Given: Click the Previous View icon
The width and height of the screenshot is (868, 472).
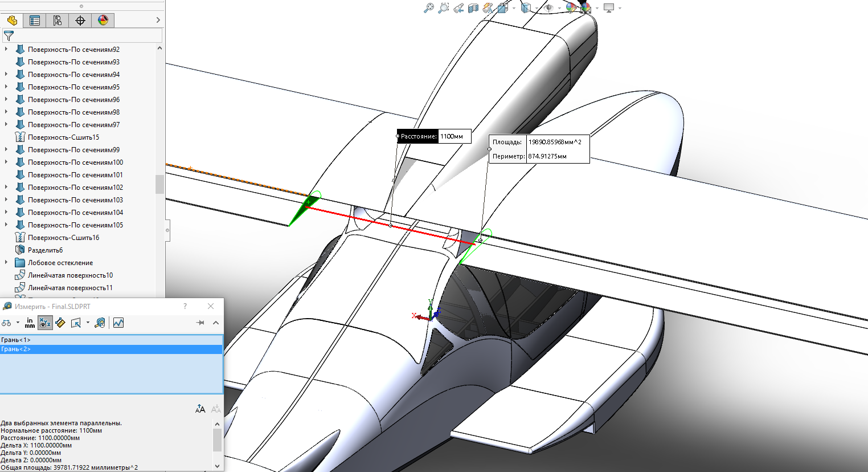Looking at the screenshot, I should 458,8.
